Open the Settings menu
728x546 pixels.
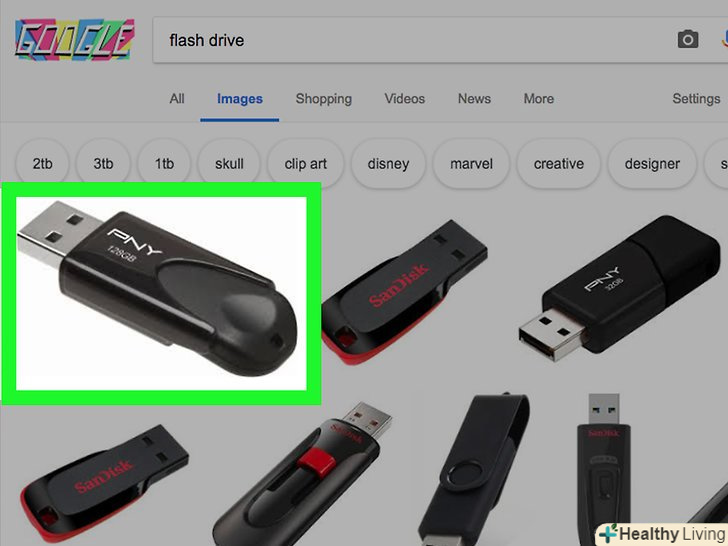(696, 99)
